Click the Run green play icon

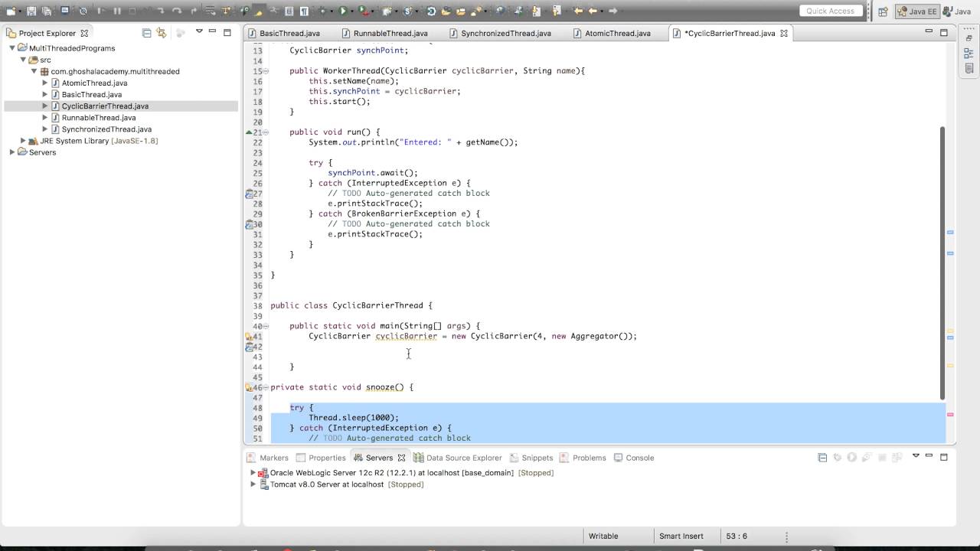click(x=342, y=11)
